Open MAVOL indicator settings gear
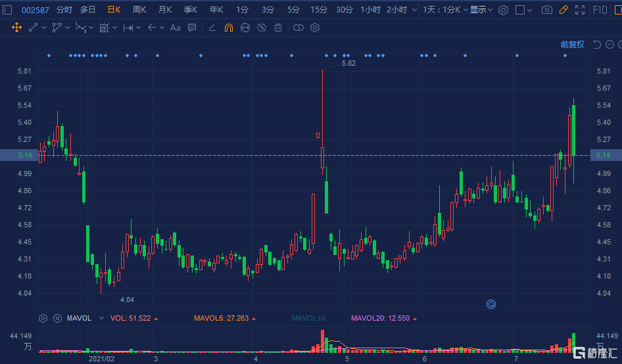This screenshot has height=364, width=622. [x=43, y=319]
